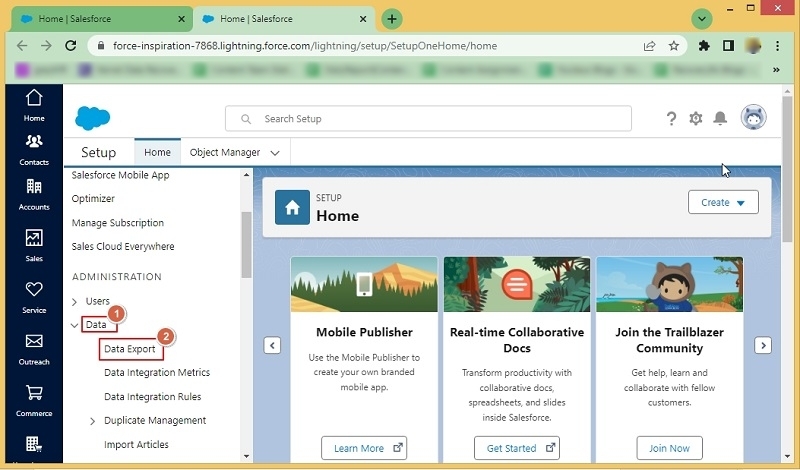The width and height of the screenshot is (800, 470).
Task: Reload the current page
Action: pos(71,46)
